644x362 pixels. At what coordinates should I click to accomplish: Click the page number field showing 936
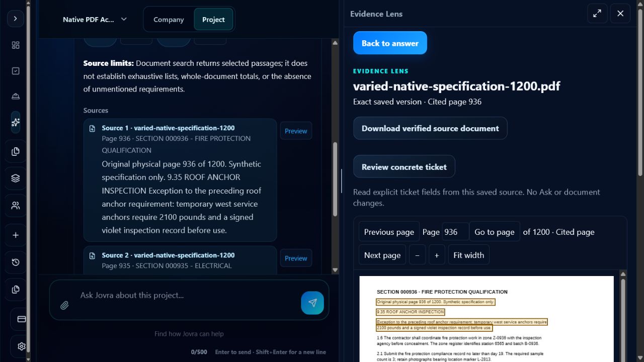pos(455,232)
